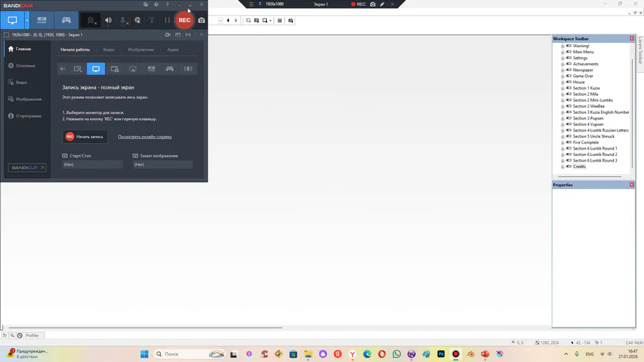
Task: Click pencil draw icon on overlay bar
Action: coord(382,4)
